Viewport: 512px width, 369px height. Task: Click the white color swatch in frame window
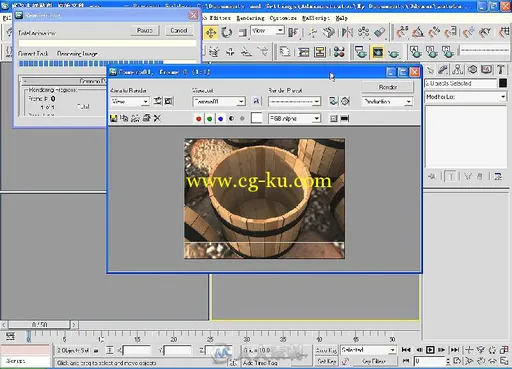point(256,118)
